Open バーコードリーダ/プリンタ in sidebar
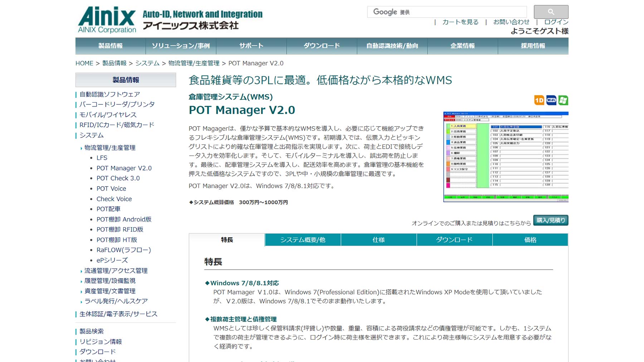Image resolution: width=644 pixels, height=362 pixels. 117,104
